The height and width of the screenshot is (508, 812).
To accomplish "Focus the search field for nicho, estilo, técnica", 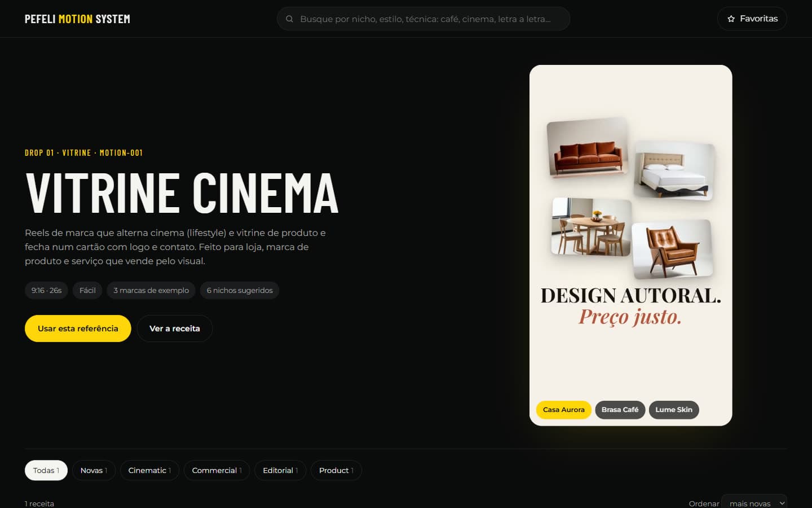I will [x=423, y=19].
